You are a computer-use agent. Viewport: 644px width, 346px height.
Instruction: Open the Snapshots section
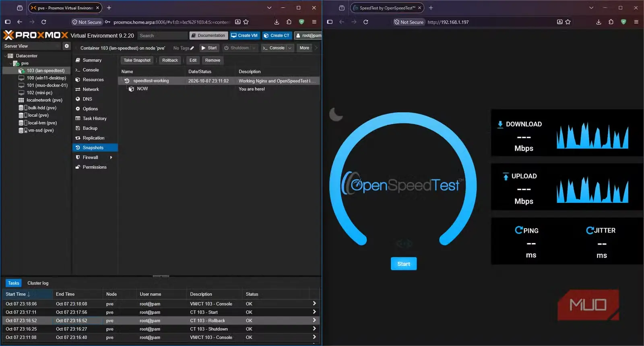tap(95, 148)
